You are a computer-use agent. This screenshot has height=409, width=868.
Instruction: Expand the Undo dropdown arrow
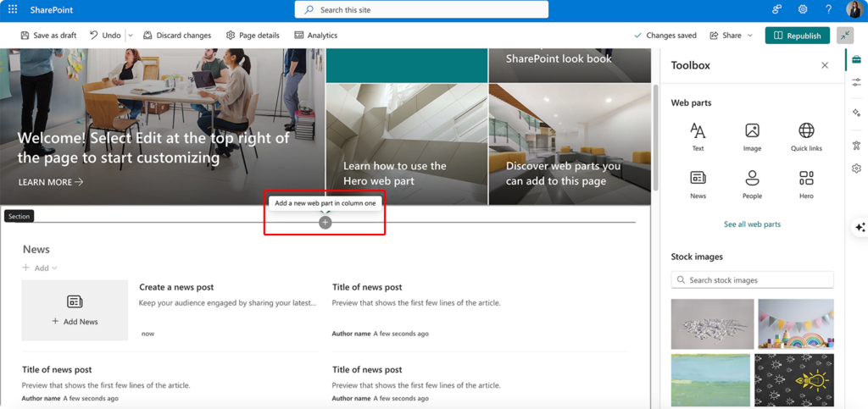coord(131,36)
